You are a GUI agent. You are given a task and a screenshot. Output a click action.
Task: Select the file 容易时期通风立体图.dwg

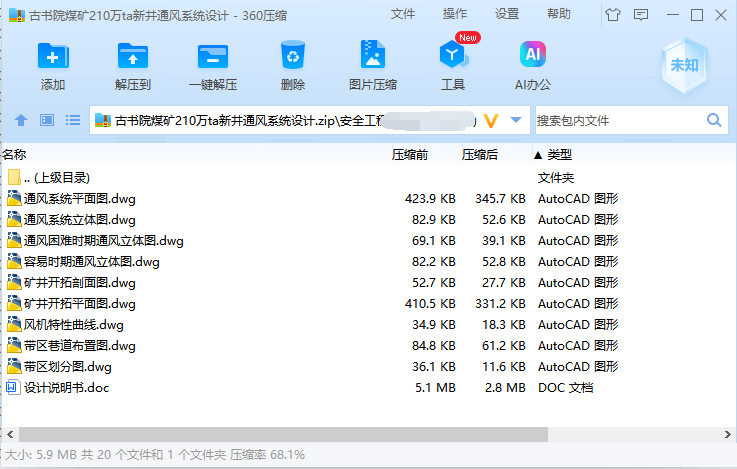92,261
